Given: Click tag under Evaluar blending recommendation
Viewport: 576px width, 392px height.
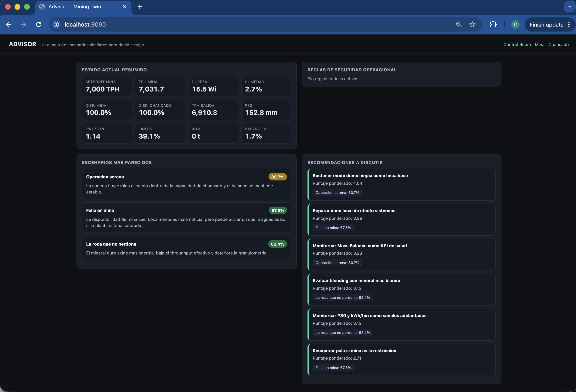Looking at the screenshot, I should (343, 298).
